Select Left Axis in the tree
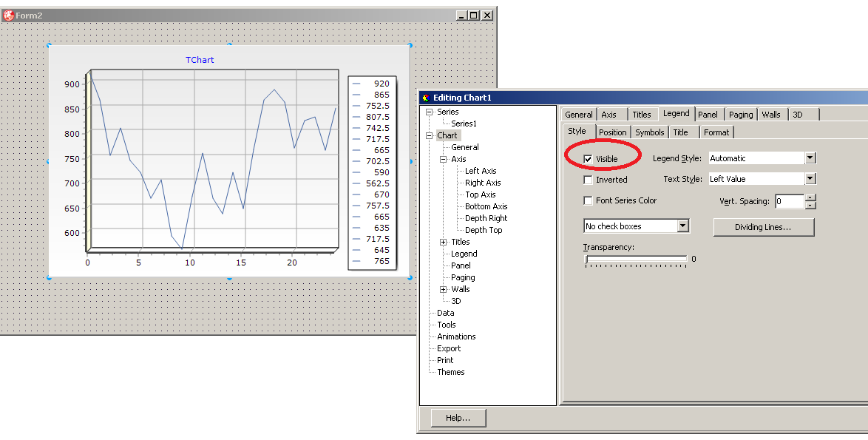The height and width of the screenshot is (440, 868). (x=481, y=171)
